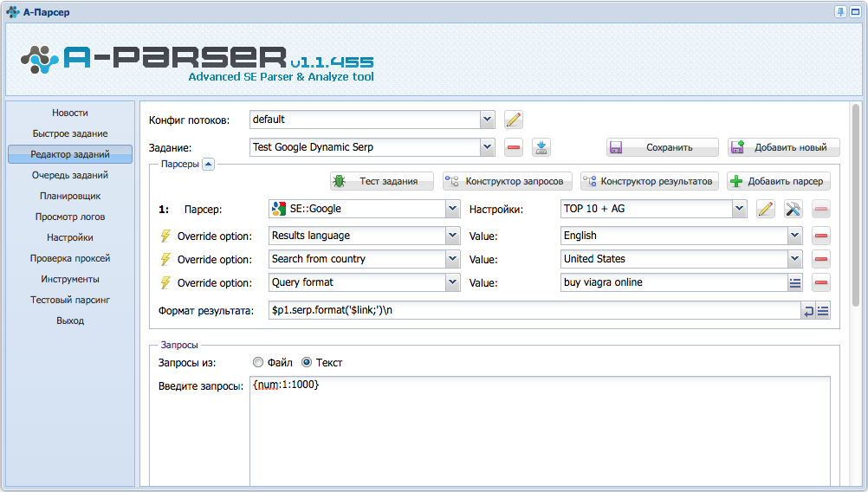This screenshot has width=868, height=492.
Task: Remove SE::Google parser row minus icon
Action: click(x=821, y=210)
